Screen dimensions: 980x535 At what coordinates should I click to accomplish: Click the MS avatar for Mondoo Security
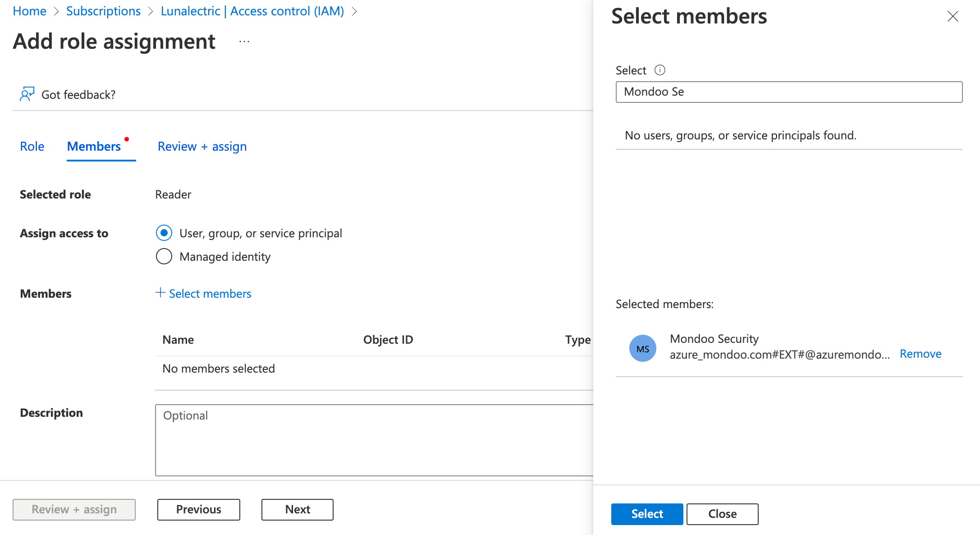click(642, 348)
